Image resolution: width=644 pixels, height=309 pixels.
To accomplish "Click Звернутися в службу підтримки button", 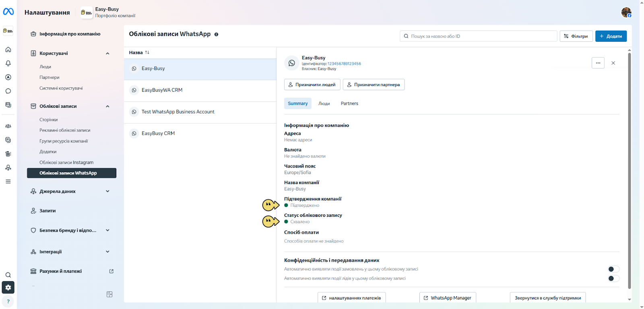I will pos(548,298).
